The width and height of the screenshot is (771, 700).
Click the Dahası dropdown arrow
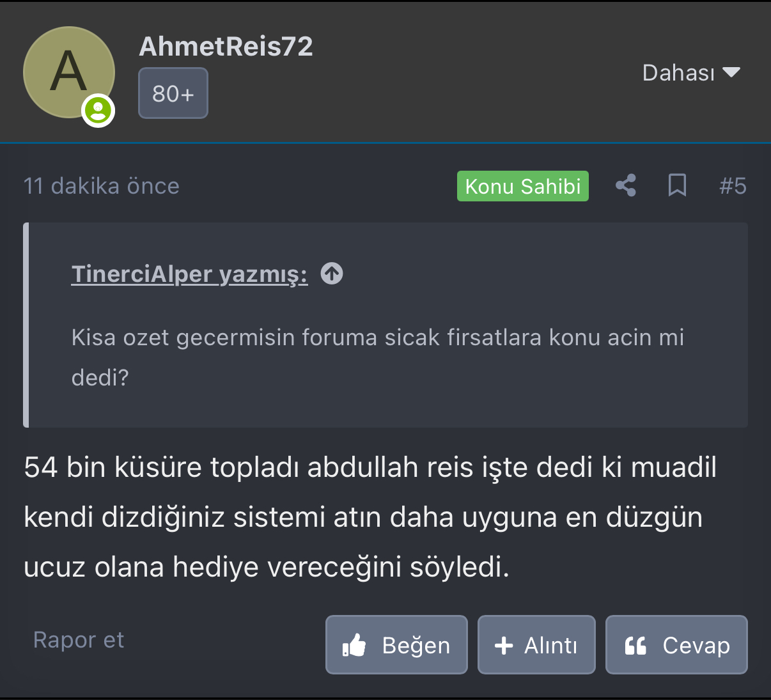(x=731, y=72)
